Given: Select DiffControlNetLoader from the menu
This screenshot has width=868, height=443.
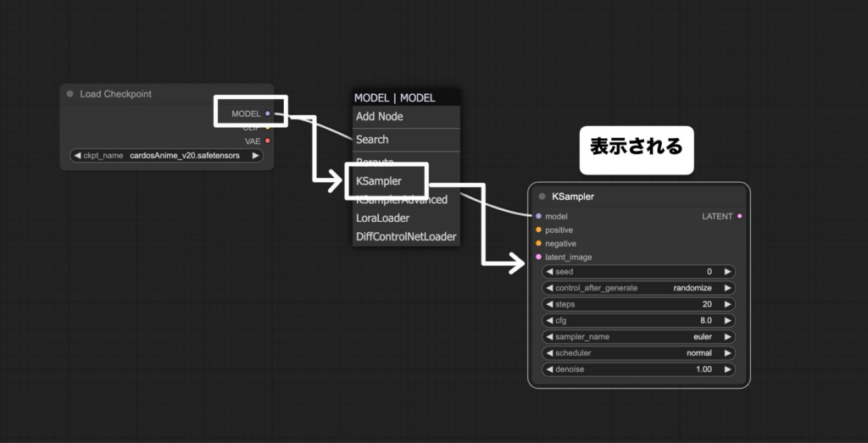Looking at the screenshot, I should pyautogui.click(x=406, y=237).
